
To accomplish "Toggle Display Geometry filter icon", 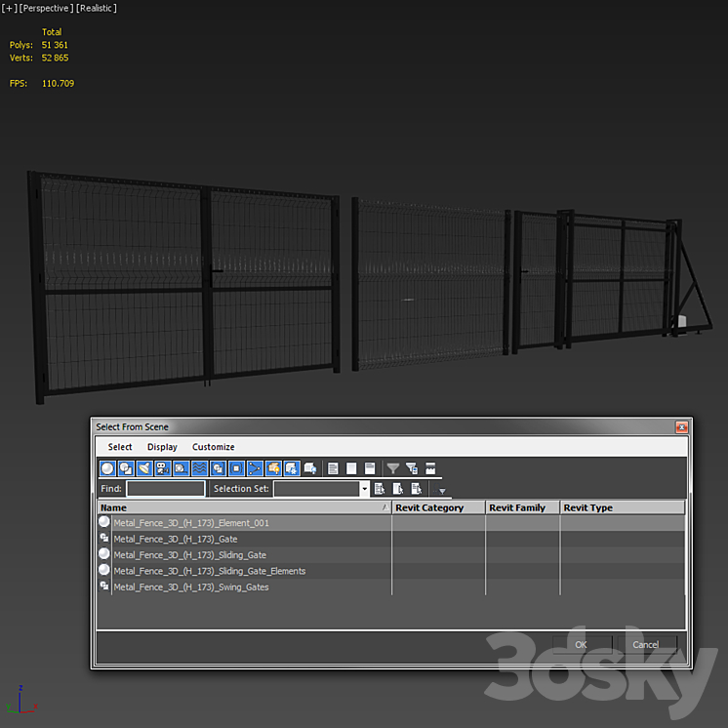I will (x=107, y=468).
